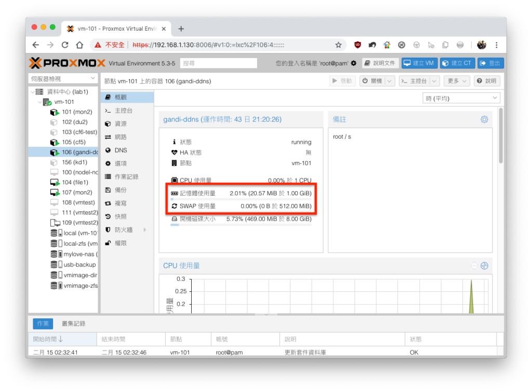532x392 pixels.
Task: Open the browser home page icon
Action: (x=79, y=45)
